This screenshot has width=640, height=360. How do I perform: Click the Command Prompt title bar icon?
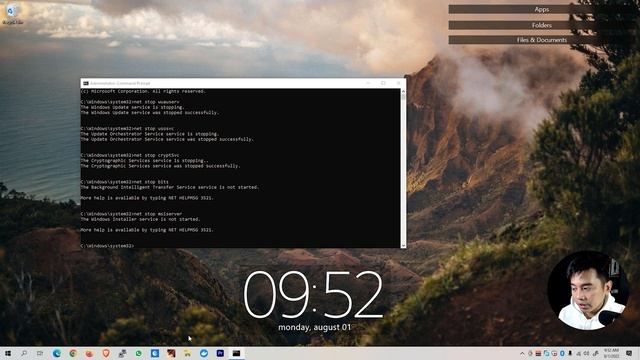pos(86,83)
